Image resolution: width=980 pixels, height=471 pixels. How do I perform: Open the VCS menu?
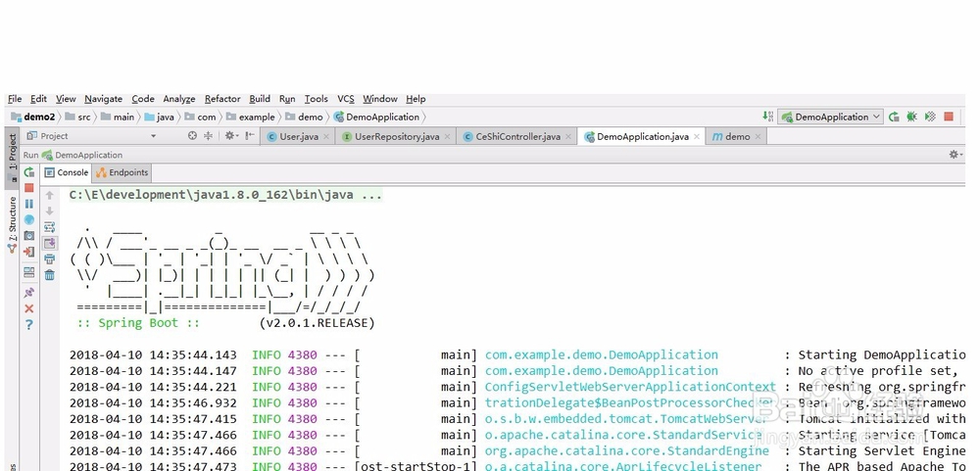click(x=346, y=99)
